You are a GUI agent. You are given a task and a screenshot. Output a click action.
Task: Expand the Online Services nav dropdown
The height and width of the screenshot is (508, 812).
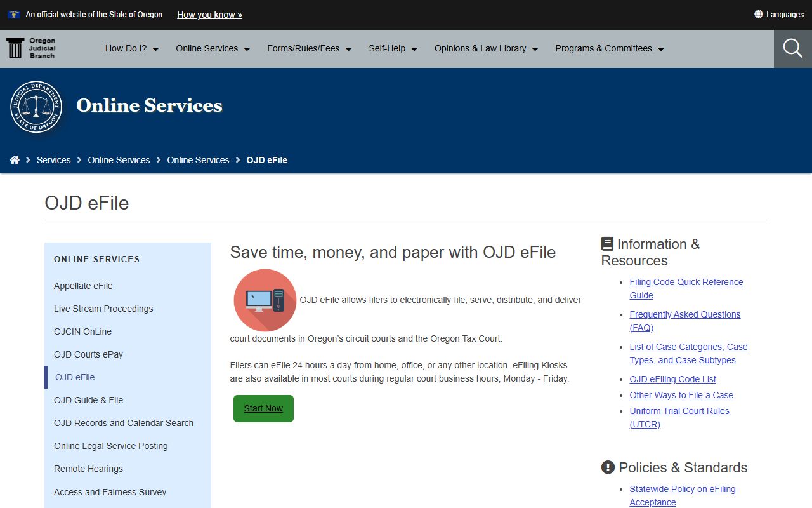[x=213, y=48]
